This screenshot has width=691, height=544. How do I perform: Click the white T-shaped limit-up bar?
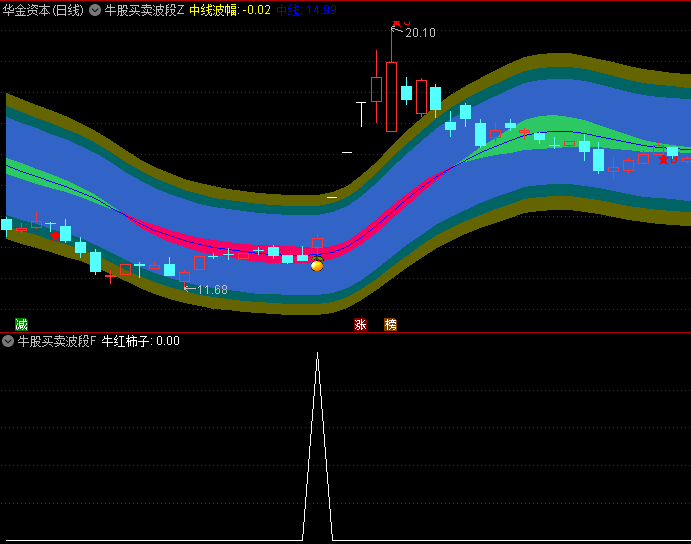point(361,114)
